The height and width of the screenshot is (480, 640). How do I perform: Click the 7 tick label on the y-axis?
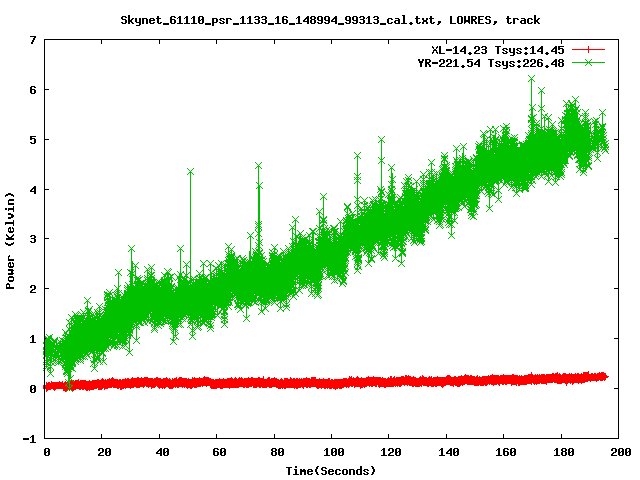coord(32,40)
